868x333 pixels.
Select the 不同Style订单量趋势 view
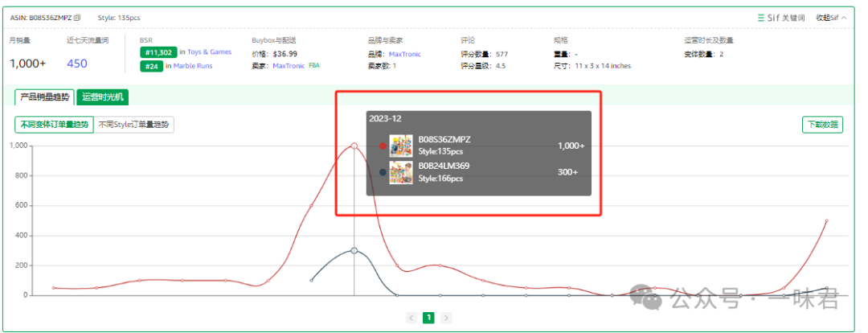[133, 125]
